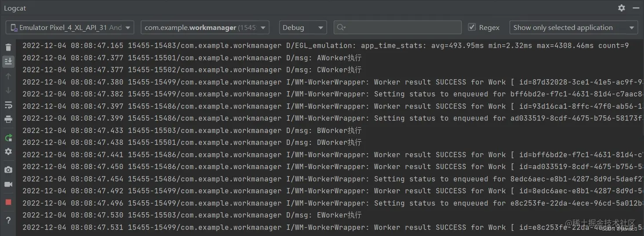The height and width of the screenshot is (236, 644).
Task: Click the up arrow stack-trace icon
Action: [8, 76]
